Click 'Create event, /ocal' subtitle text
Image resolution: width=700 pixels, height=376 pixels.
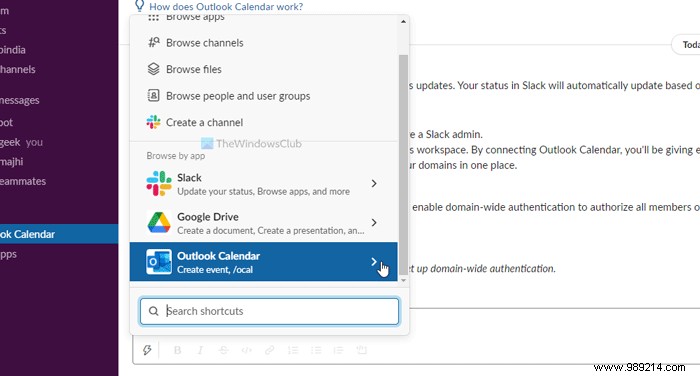215,270
